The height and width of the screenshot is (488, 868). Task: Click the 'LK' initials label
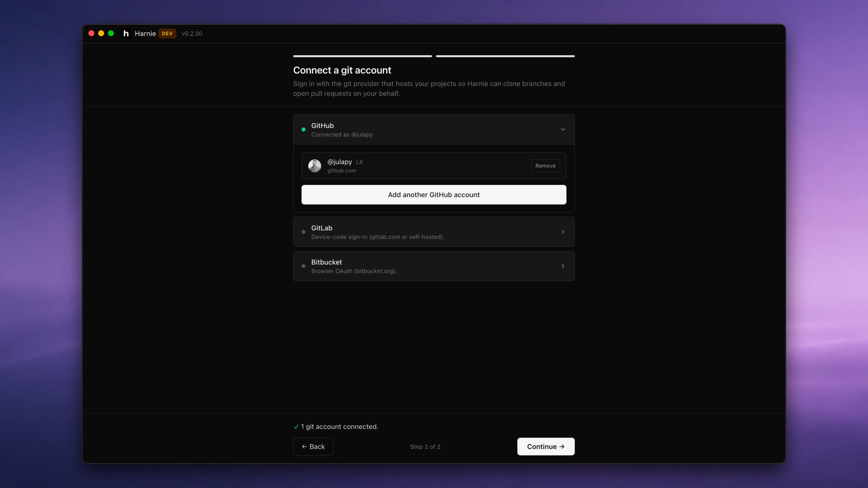click(x=359, y=162)
